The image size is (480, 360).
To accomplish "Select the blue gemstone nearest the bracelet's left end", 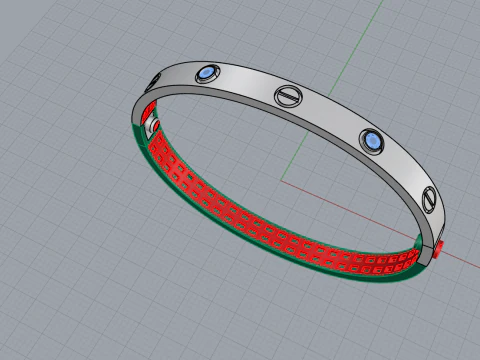I will coord(207,72).
